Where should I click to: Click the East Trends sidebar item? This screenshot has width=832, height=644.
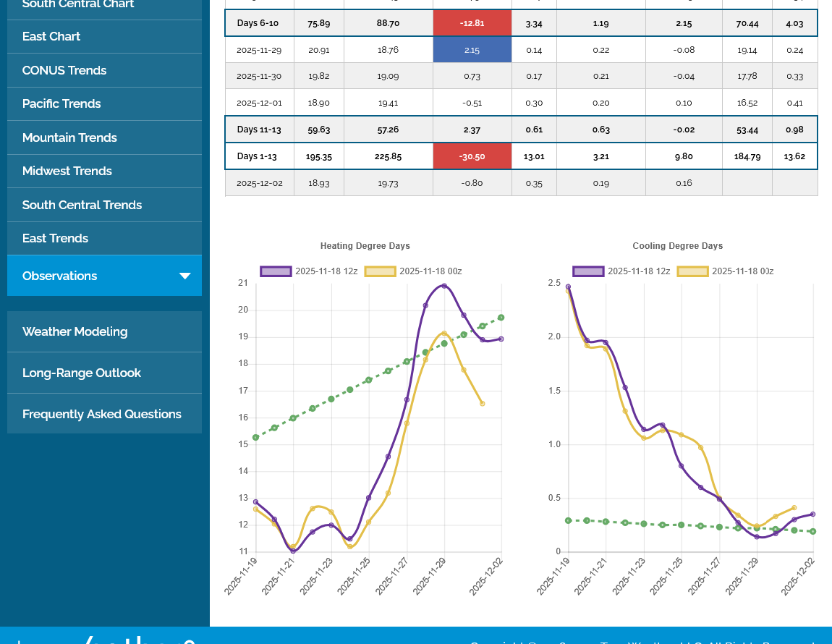[55, 238]
